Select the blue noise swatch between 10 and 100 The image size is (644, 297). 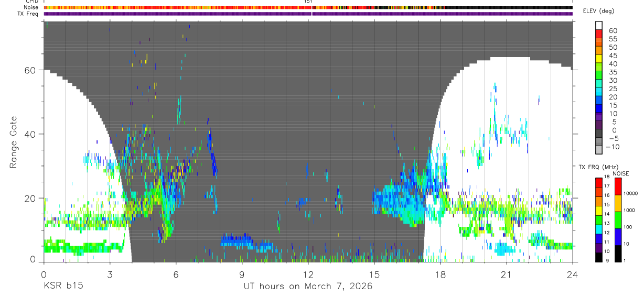618,236
